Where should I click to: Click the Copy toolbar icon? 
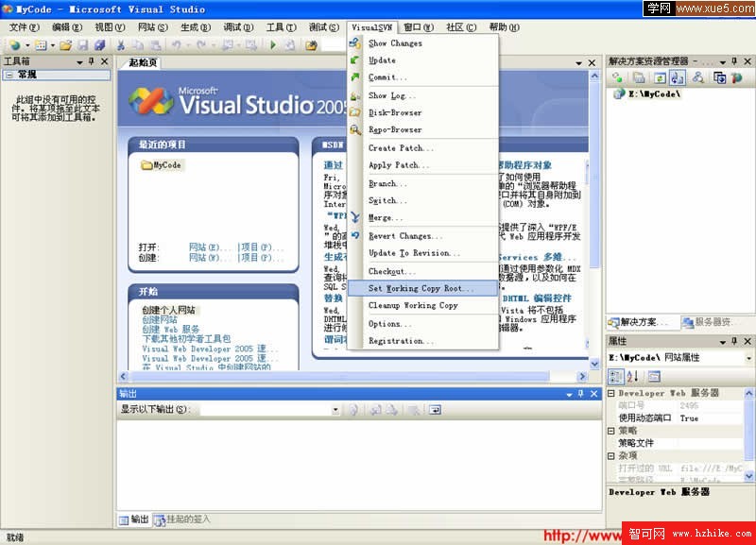coord(138,45)
